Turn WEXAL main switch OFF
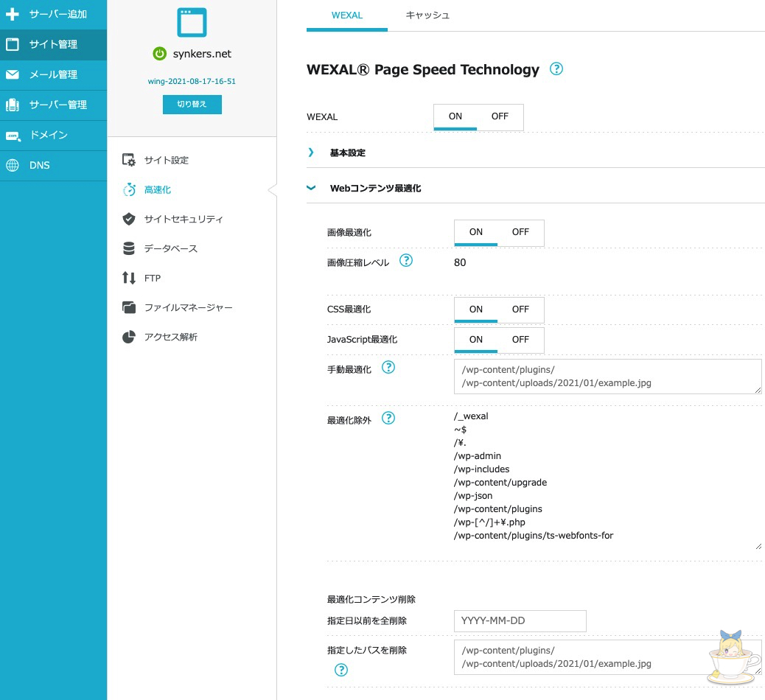This screenshot has width=765, height=700. [x=500, y=116]
